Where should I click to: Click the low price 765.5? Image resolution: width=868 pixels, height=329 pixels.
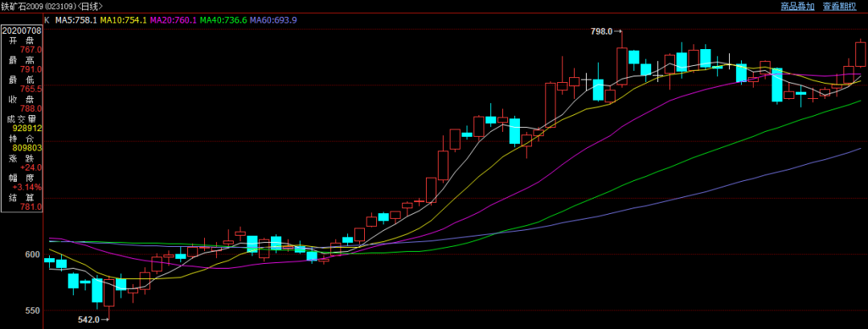[x=31, y=88]
